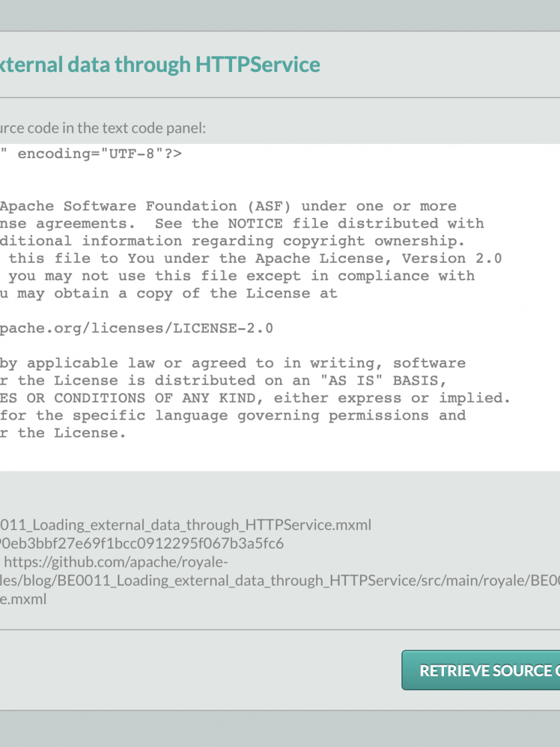Click the Loading_external_data_through_HTTPService.mxml file name
Image resolution: width=560 pixels, height=747 pixels.
(x=185, y=524)
